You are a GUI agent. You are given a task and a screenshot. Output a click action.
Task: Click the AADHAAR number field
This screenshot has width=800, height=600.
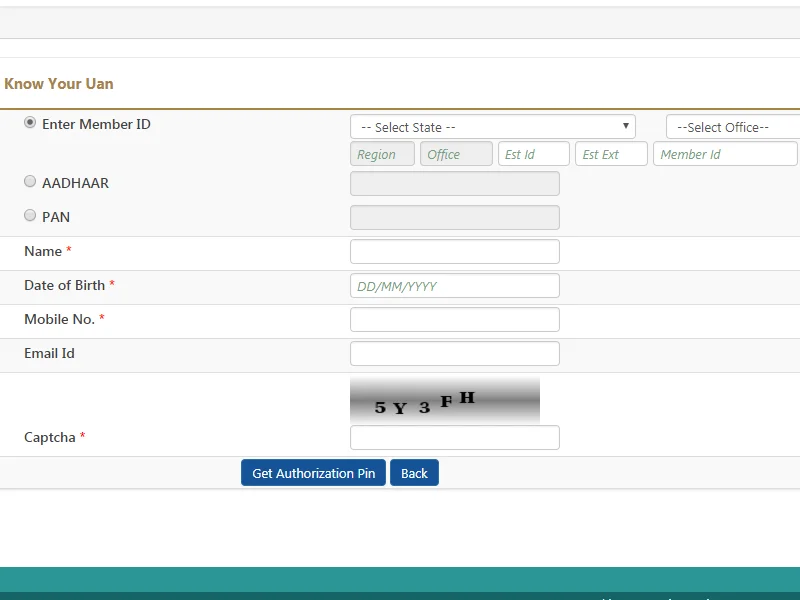pos(455,184)
